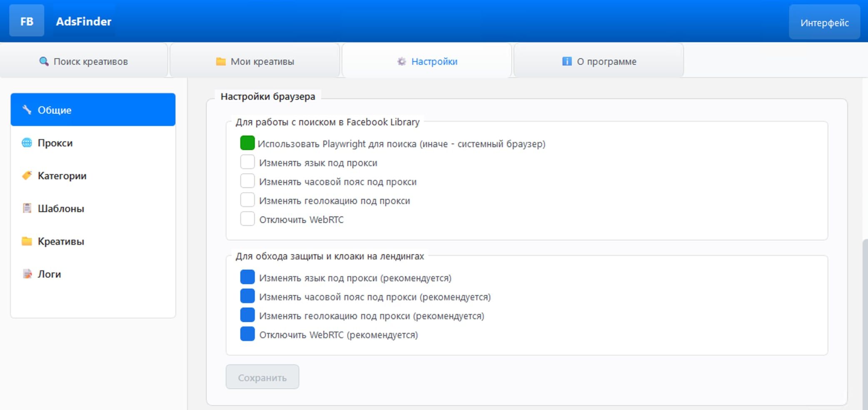Check Изменять геолокацию под прокси in Facebook section

247,200
